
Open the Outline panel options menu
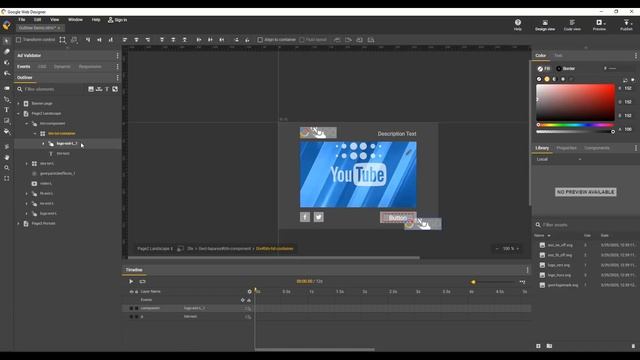[x=118, y=78]
